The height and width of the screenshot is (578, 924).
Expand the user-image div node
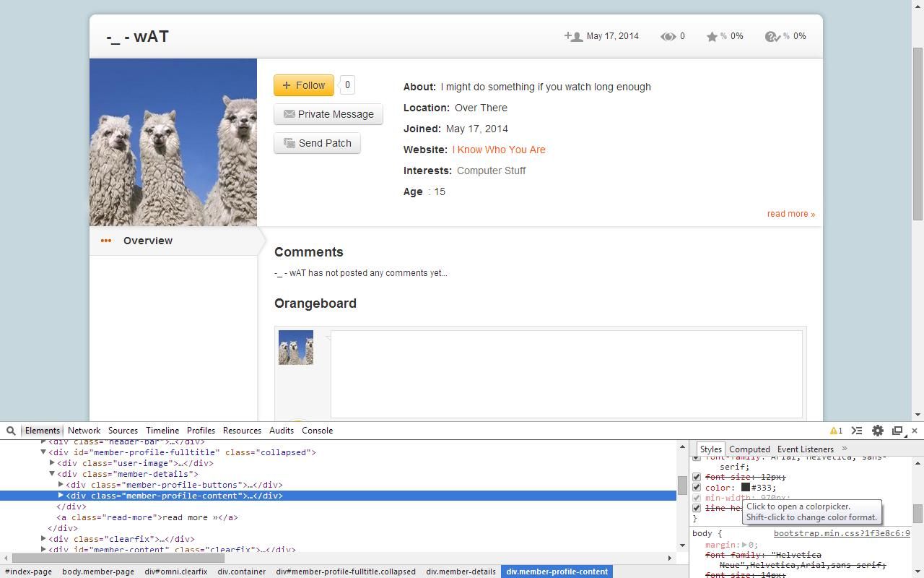pyautogui.click(x=52, y=463)
